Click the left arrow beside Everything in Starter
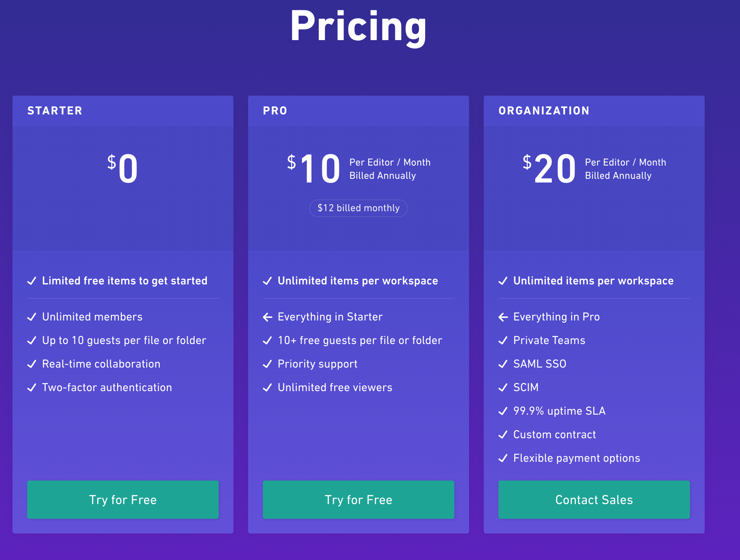The width and height of the screenshot is (740, 560). coord(268,317)
